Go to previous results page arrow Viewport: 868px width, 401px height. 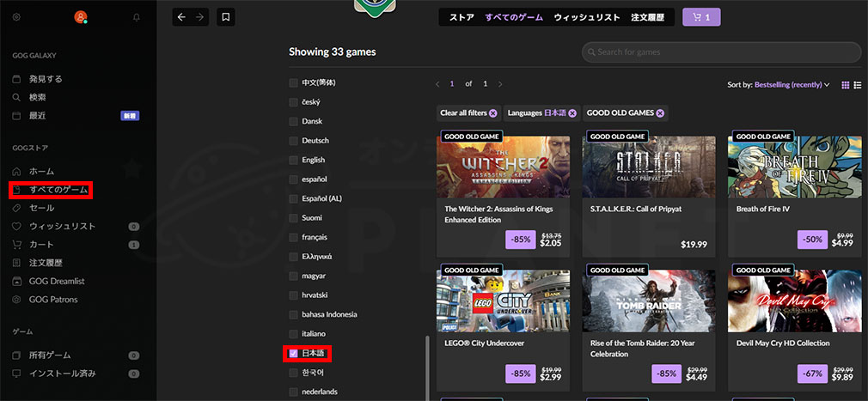[x=437, y=84]
